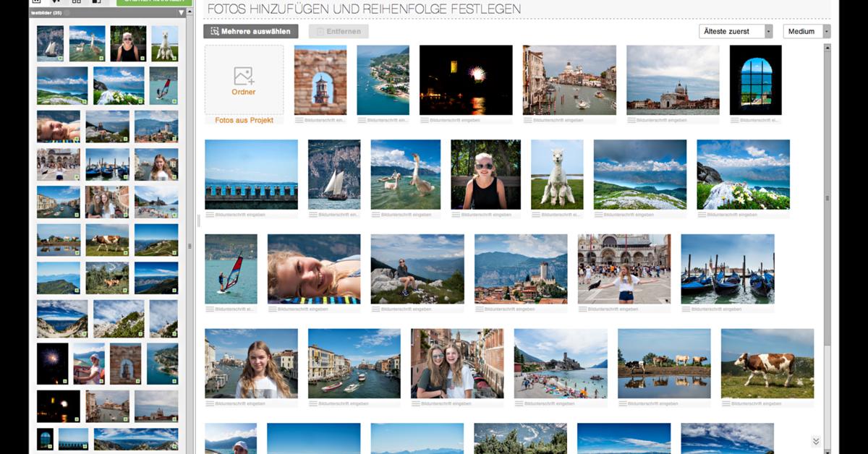Click reorder handle under crowded beach photo
This screenshot has width=868, height=454.
(x=519, y=403)
